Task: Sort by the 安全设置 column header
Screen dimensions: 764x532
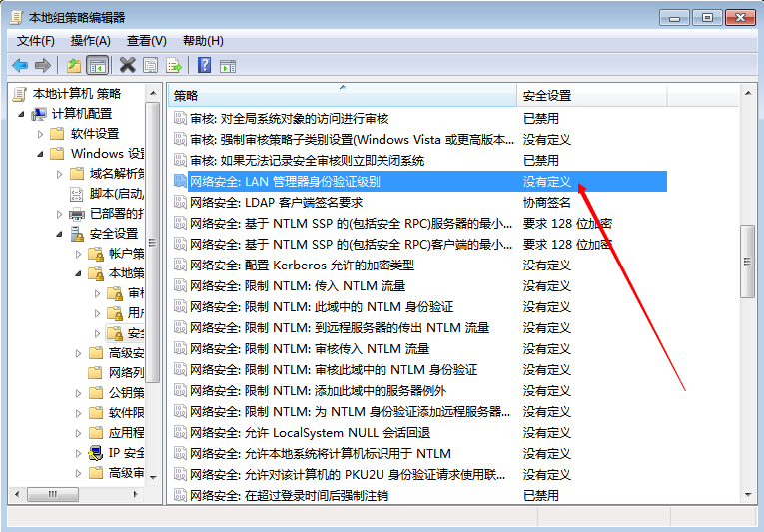Action: (591, 95)
